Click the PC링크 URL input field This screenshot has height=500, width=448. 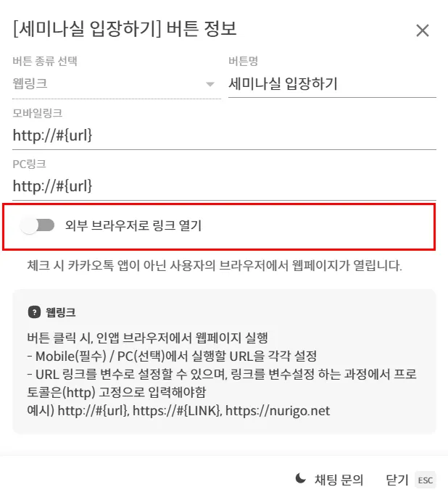coord(224,186)
